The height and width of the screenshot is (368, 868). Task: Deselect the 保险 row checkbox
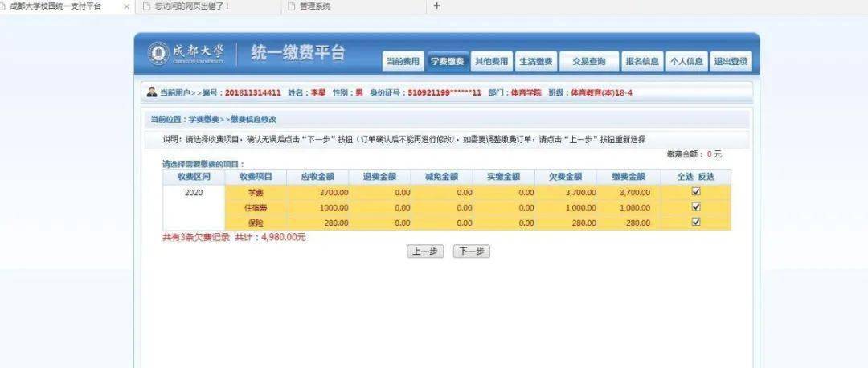point(696,223)
